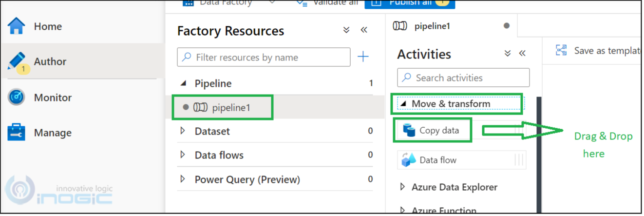Expand the Azure Data Explorer section
The height and width of the screenshot is (216, 644).
403,187
